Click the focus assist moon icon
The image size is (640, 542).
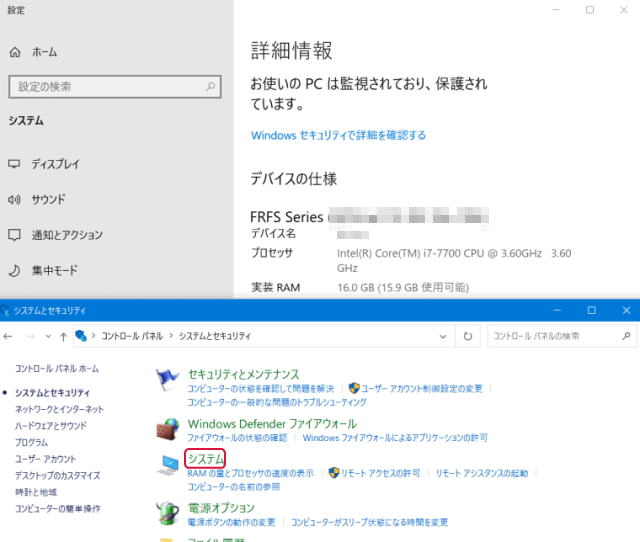click(x=14, y=271)
